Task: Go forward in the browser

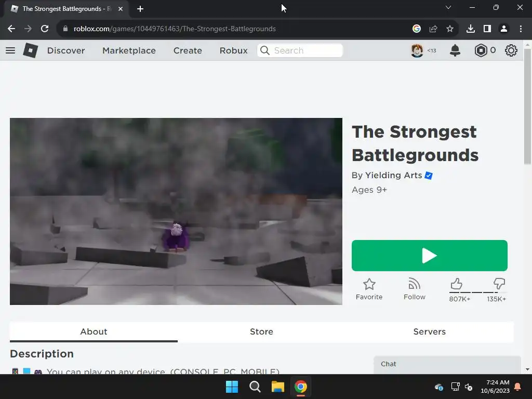Action: click(28, 29)
